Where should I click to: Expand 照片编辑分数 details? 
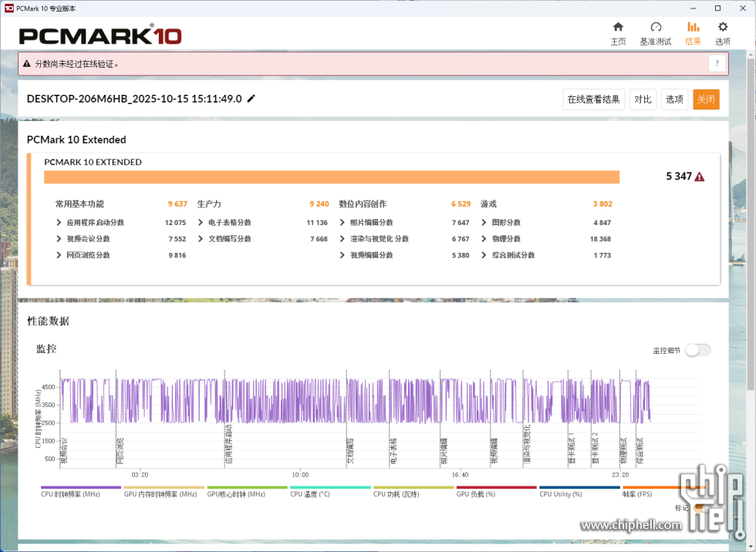[343, 223]
